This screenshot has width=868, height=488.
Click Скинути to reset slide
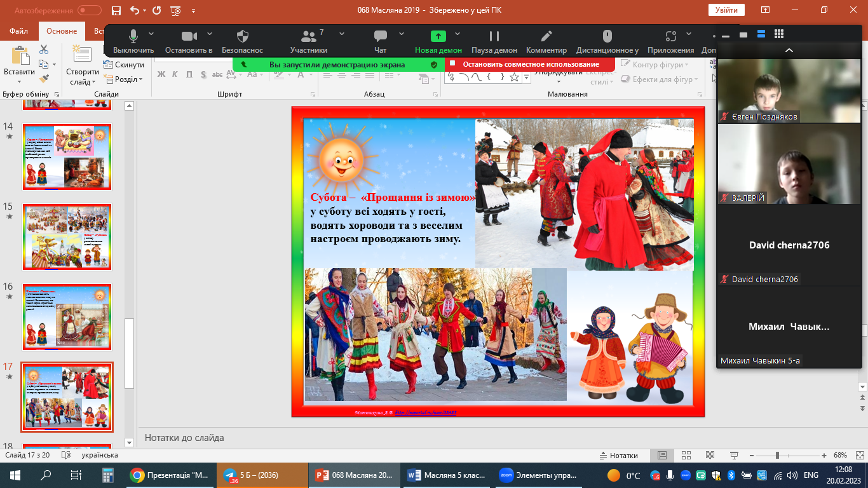[x=124, y=65]
